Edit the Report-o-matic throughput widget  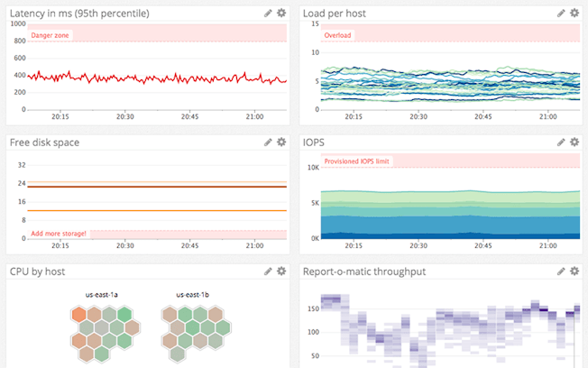pos(562,271)
